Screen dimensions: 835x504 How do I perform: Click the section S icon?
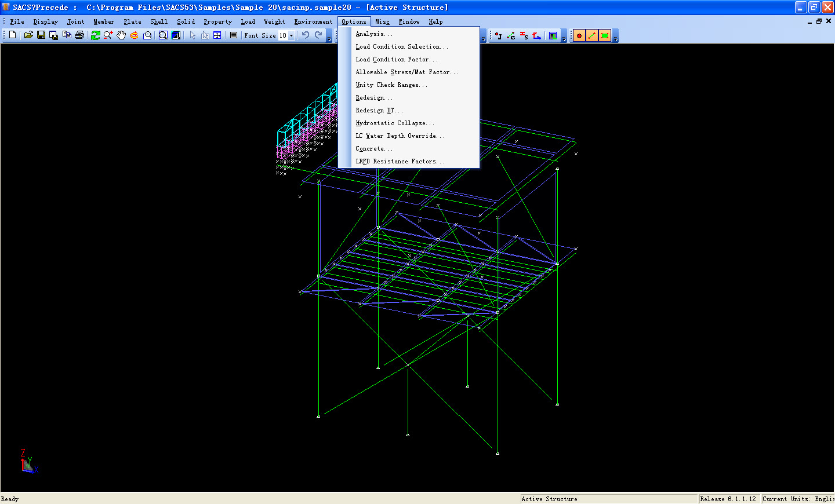(524, 35)
